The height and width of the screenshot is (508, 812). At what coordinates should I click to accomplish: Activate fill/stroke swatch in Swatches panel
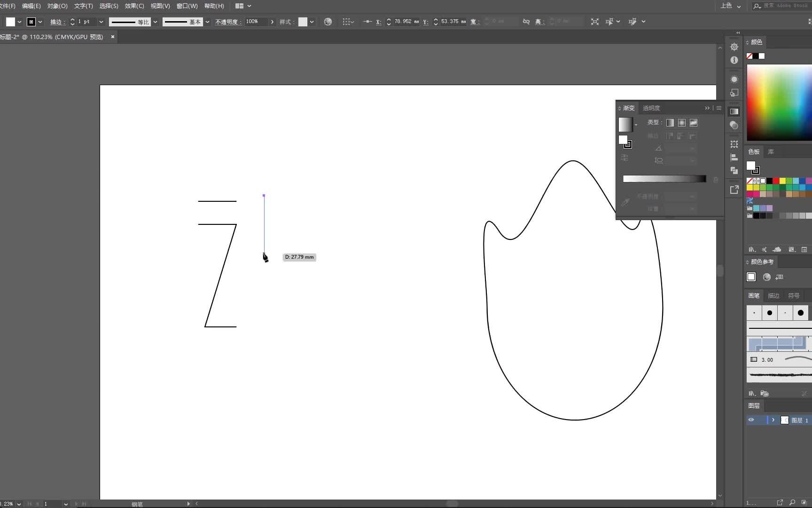coord(753,167)
